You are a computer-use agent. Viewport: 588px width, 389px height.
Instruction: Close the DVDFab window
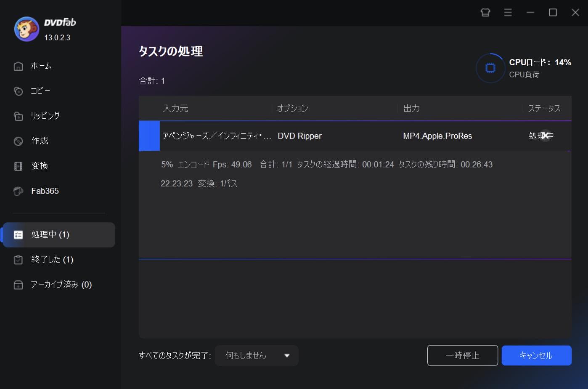coord(575,13)
